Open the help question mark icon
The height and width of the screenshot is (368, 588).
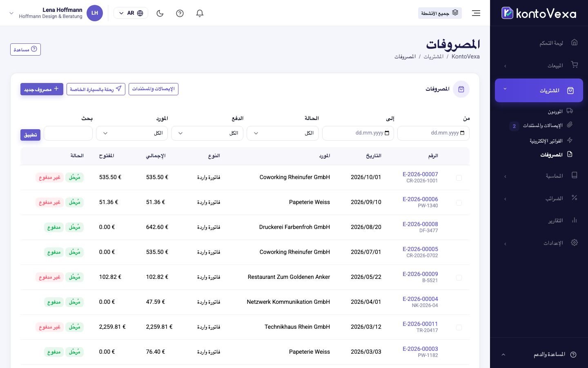[x=180, y=13]
